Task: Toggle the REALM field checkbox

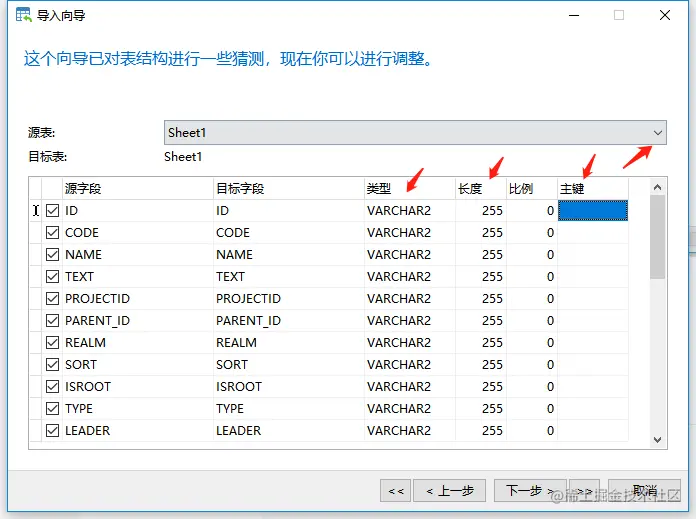Action: (52, 342)
